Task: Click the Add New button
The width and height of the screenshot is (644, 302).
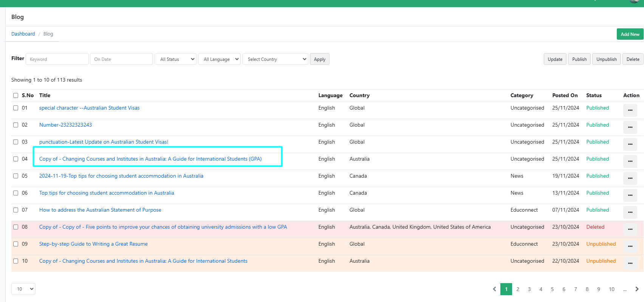Action: (x=630, y=34)
